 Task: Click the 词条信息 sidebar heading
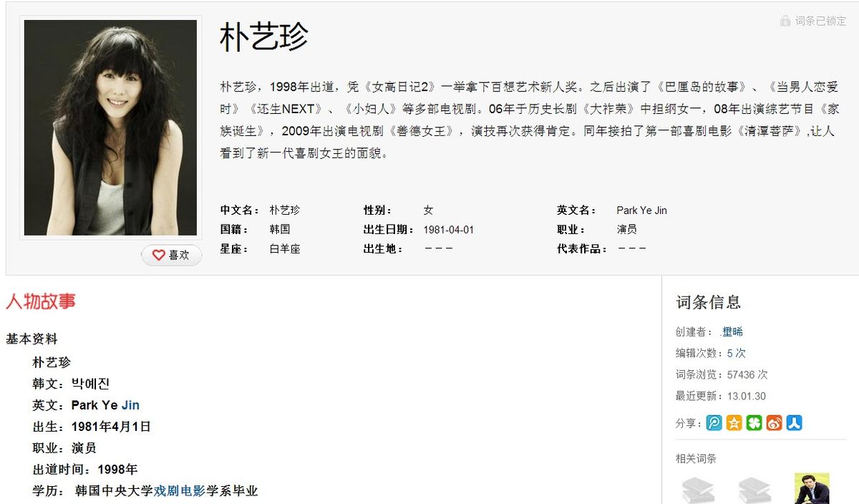[708, 302]
